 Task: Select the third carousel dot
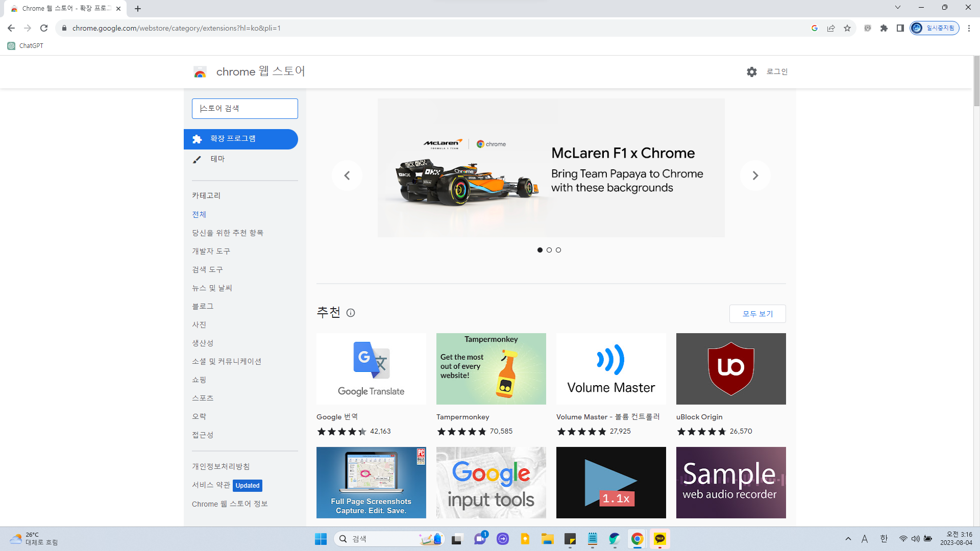click(x=558, y=250)
